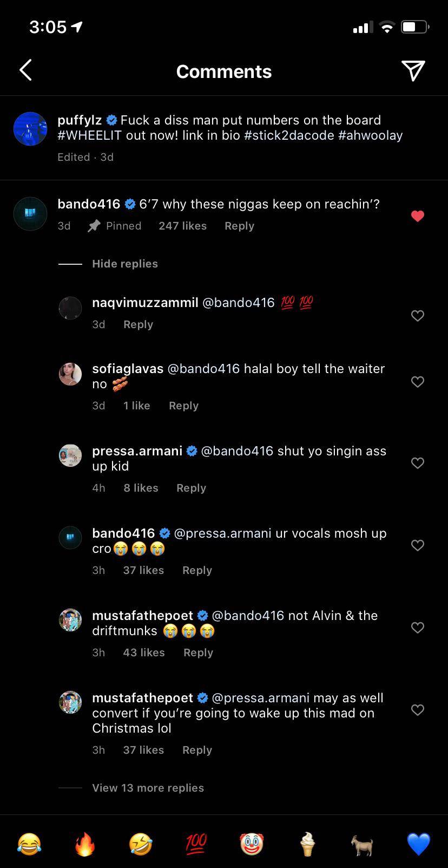Tap the back arrow icon
The width and height of the screenshot is (448, 868).
coord(25,70)
